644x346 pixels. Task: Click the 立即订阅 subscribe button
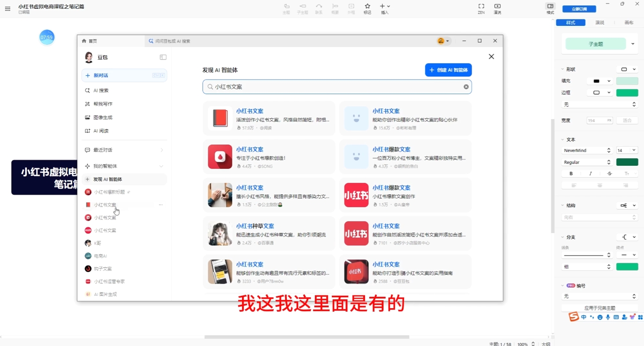tap(579, 9)
